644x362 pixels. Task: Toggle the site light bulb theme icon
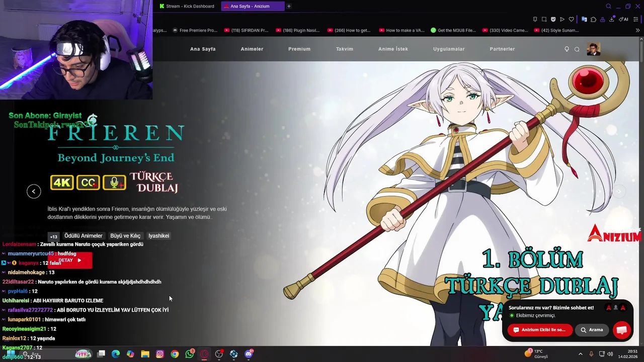point(567,49)
